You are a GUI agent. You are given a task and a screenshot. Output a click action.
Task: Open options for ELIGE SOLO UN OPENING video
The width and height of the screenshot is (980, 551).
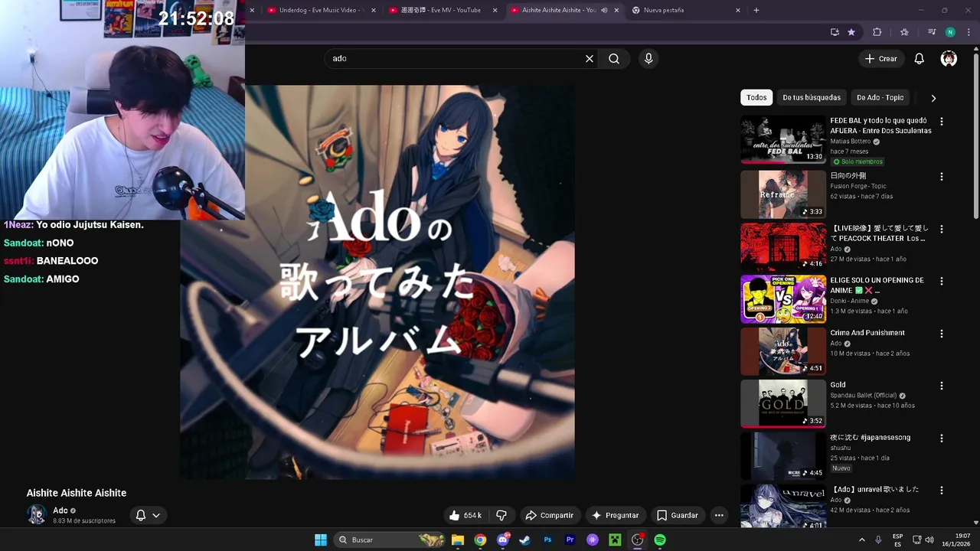pos(942,282)
